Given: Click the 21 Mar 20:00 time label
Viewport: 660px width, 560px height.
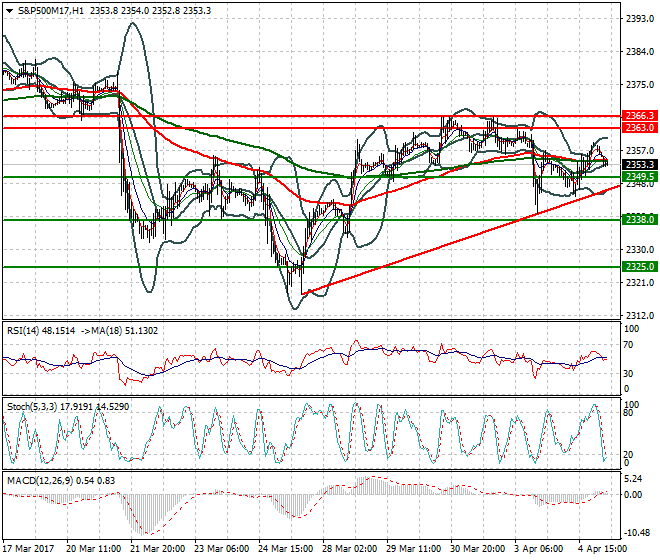Looking at the screenshot, I should [x=157, y=549].
